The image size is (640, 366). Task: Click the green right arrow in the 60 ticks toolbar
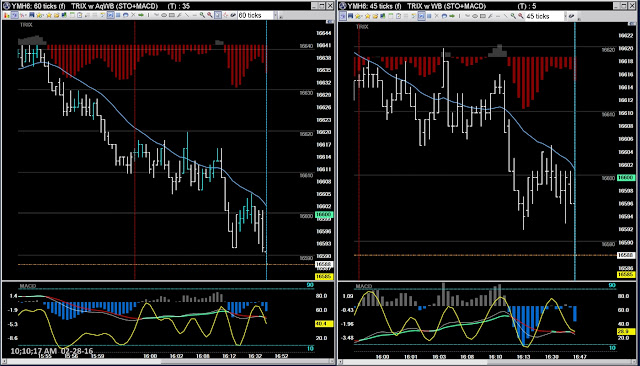(141, 15)
